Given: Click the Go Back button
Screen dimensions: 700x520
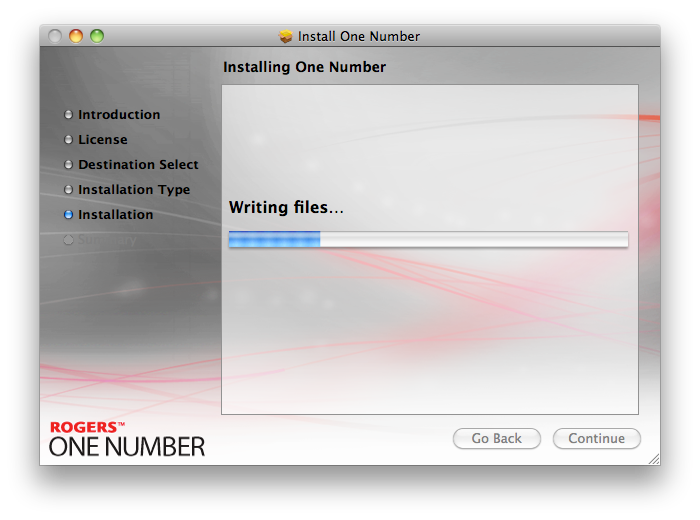Looking at the screenshot, I should pos(496,438).
